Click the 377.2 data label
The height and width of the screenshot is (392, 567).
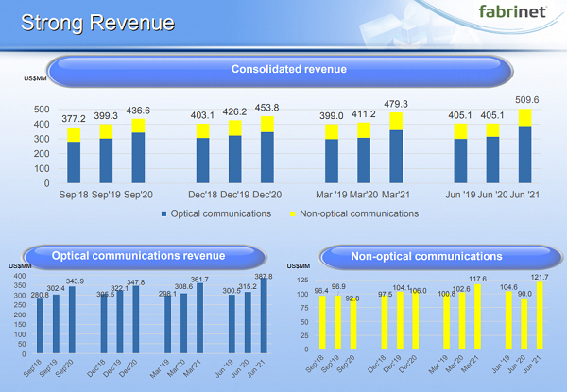pos(73,120)
